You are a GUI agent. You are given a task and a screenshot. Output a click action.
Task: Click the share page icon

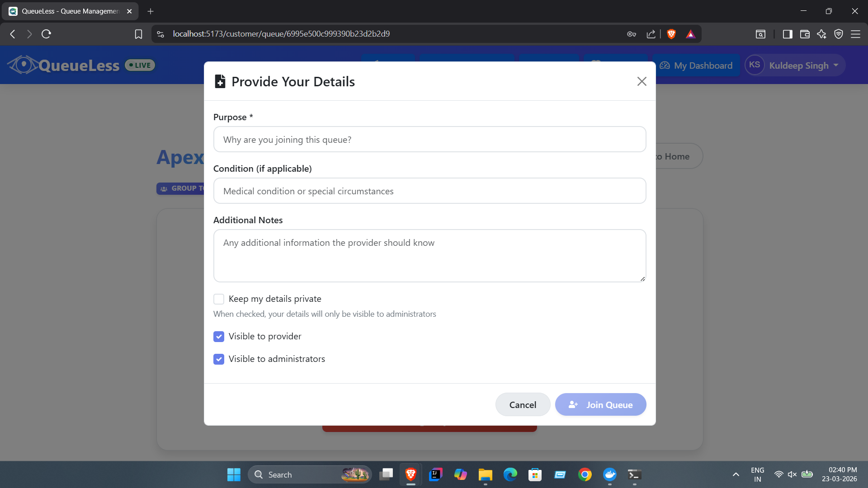(x=651, y=34)
